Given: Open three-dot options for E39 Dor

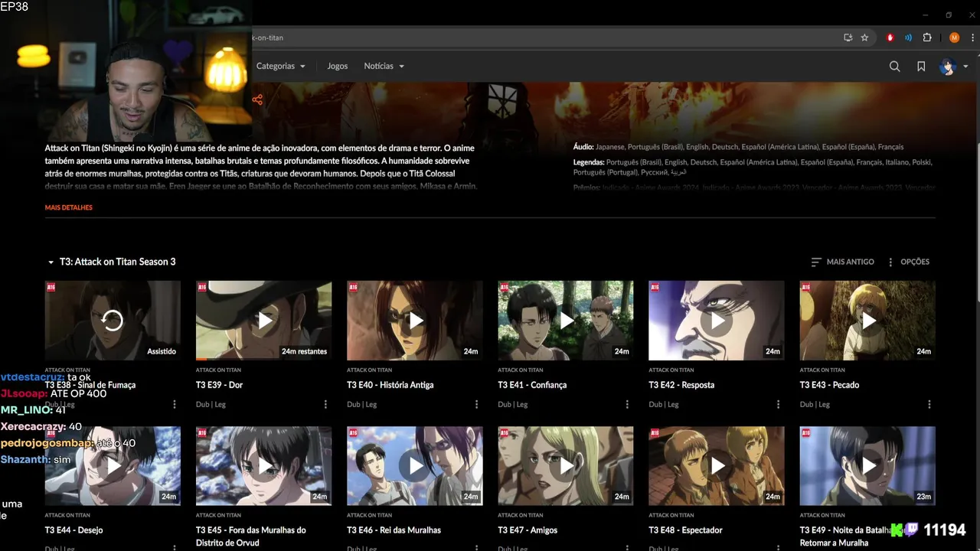Looking at the screenshot, I should [x=325, y=404].
